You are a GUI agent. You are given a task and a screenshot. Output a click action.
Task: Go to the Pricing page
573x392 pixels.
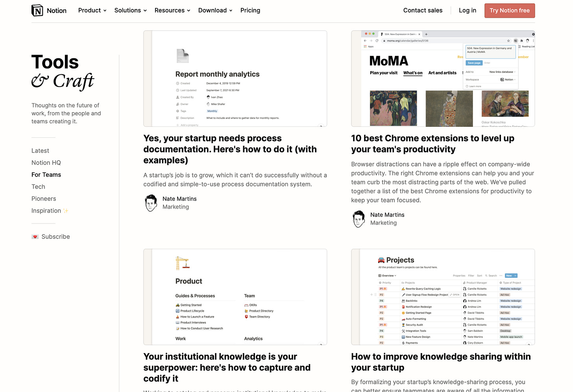(x=250, y=10)
